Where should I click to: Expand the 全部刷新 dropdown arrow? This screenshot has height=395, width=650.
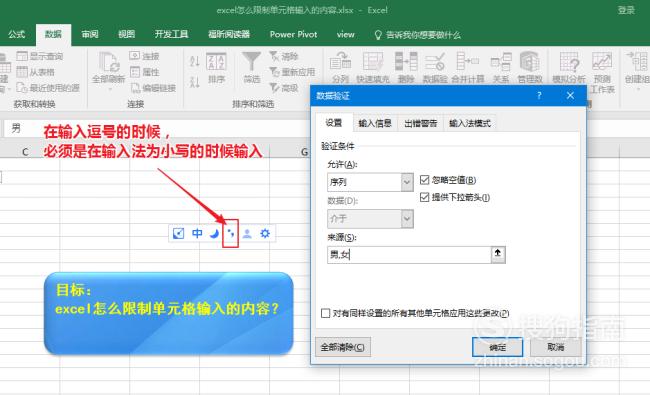(x=109, y=89)
